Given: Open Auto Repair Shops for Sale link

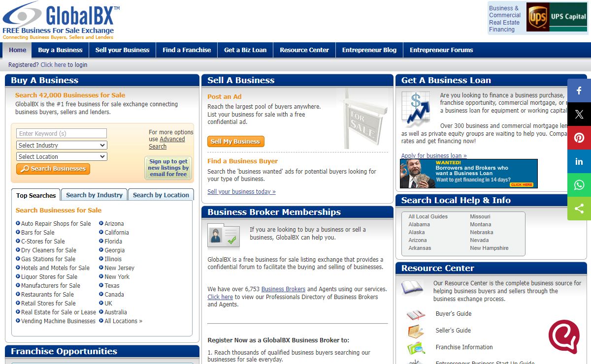Looking at the screenshot, I should [56, 224].
